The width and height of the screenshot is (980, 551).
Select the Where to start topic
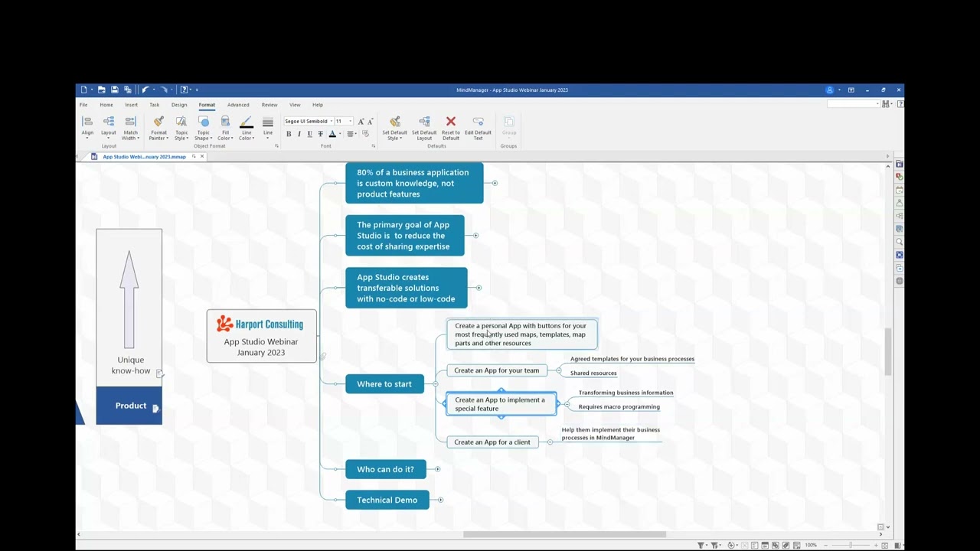point(384,384)
